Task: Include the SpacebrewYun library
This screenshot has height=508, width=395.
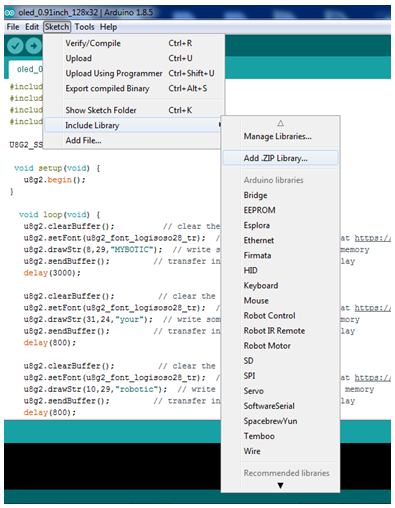Action: coord(280,421)
